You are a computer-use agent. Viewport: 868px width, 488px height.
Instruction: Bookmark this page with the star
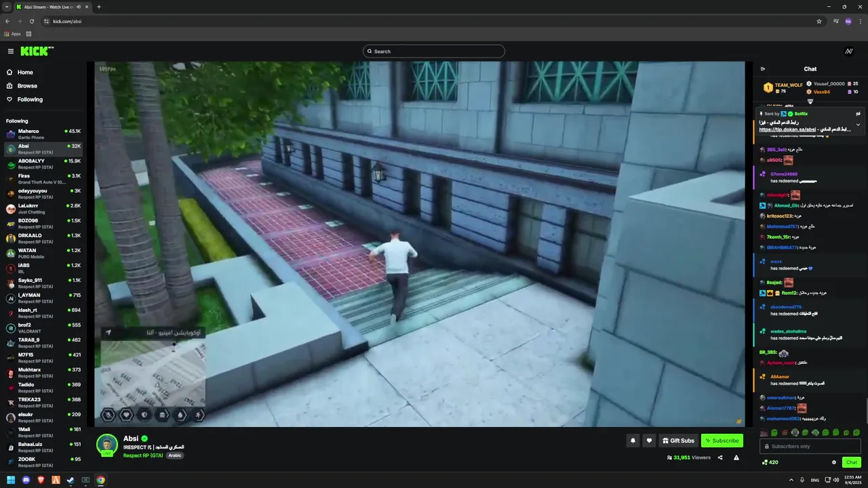coord(819,21)
